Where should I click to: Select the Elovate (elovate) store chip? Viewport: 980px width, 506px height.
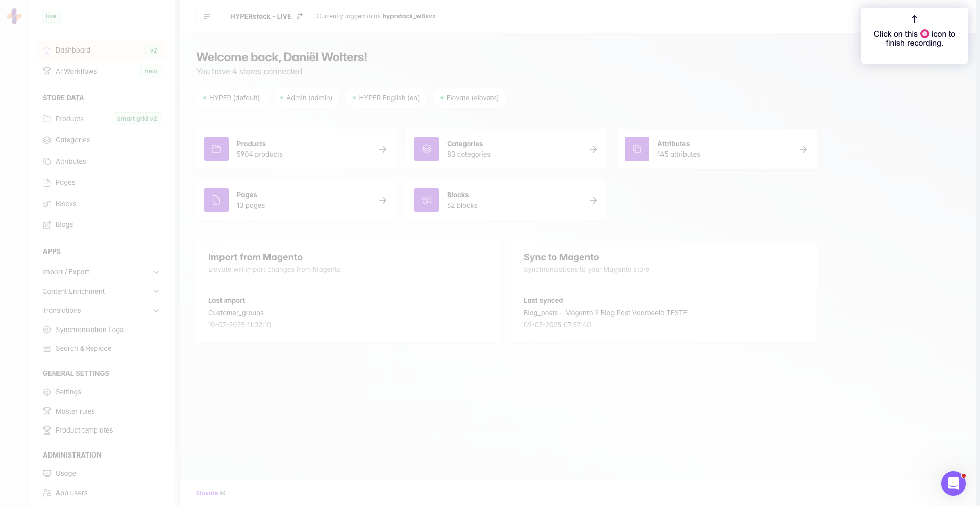(x=470, y=98)
